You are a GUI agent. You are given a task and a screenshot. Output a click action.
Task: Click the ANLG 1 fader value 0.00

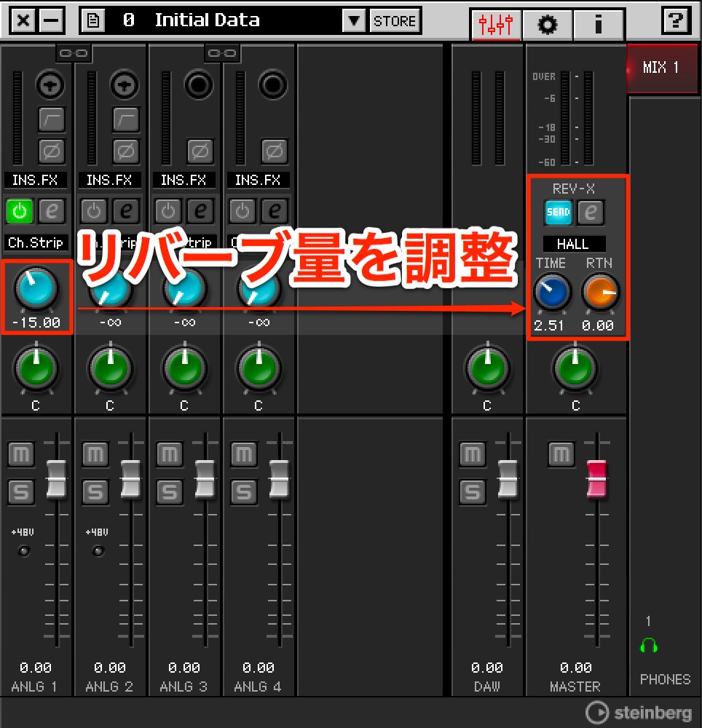tap(36, 668)
